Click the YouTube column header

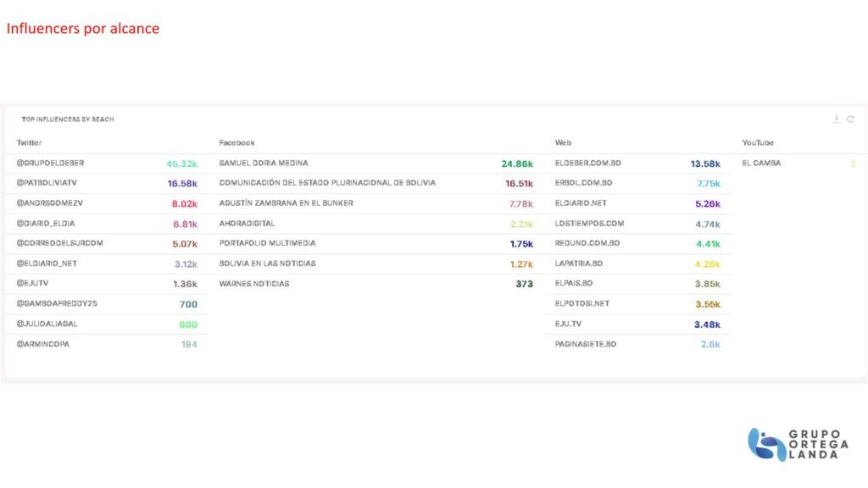pos(758,142)
